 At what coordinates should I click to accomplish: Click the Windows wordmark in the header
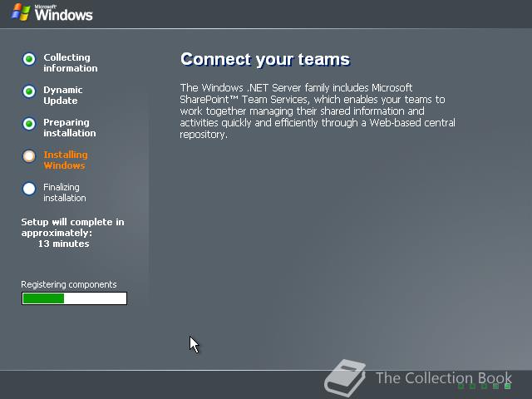coord(63,13)
